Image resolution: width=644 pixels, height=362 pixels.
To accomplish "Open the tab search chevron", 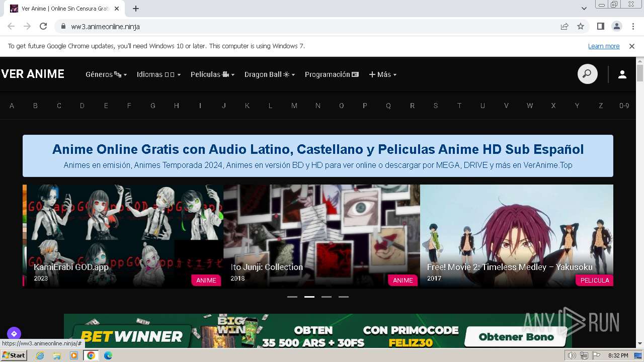I will tap(584, 9).
